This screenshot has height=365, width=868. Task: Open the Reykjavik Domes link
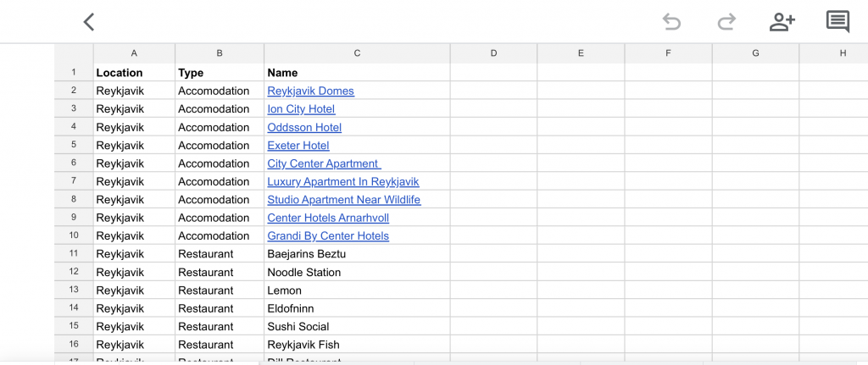310,91
